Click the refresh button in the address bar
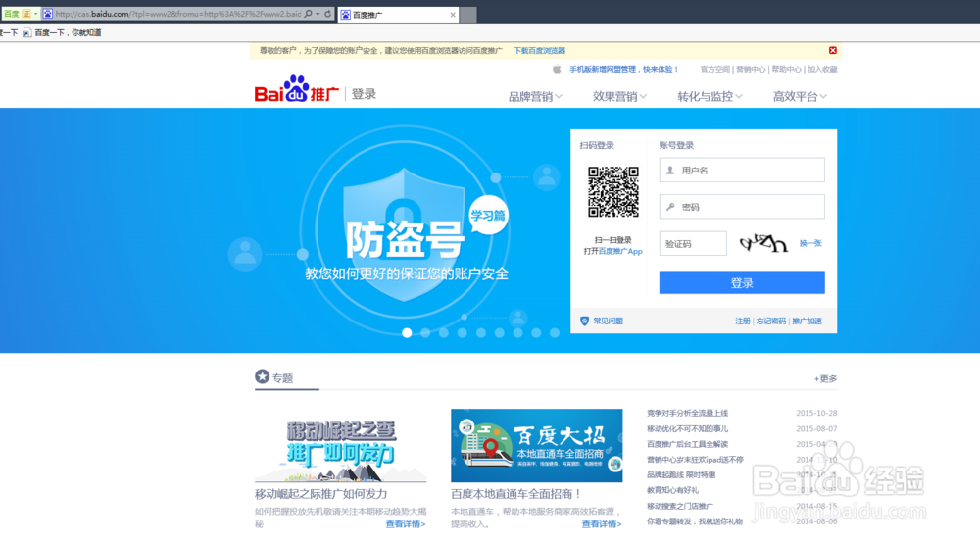980x545 pixels. [327, 13]
